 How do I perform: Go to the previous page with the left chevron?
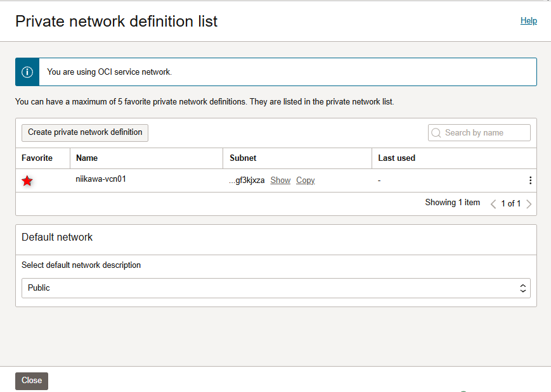tap(493, 204)
